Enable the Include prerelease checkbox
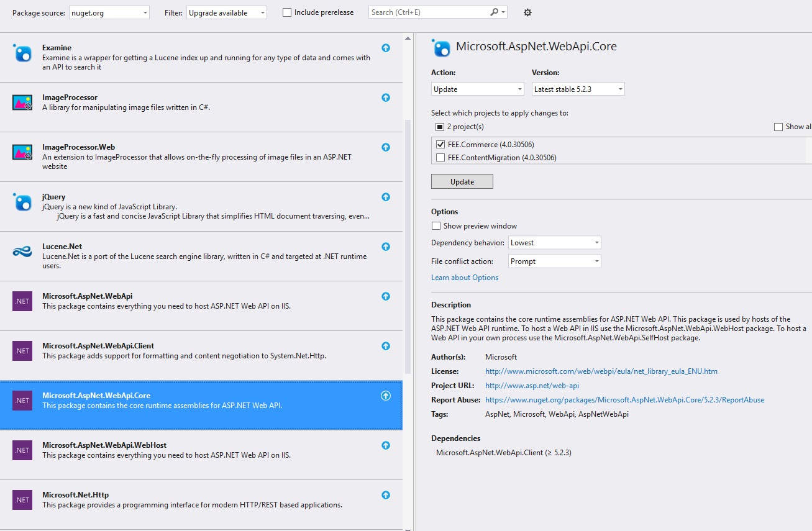Screen dimensions: 812x531 (x=287, y=12)
